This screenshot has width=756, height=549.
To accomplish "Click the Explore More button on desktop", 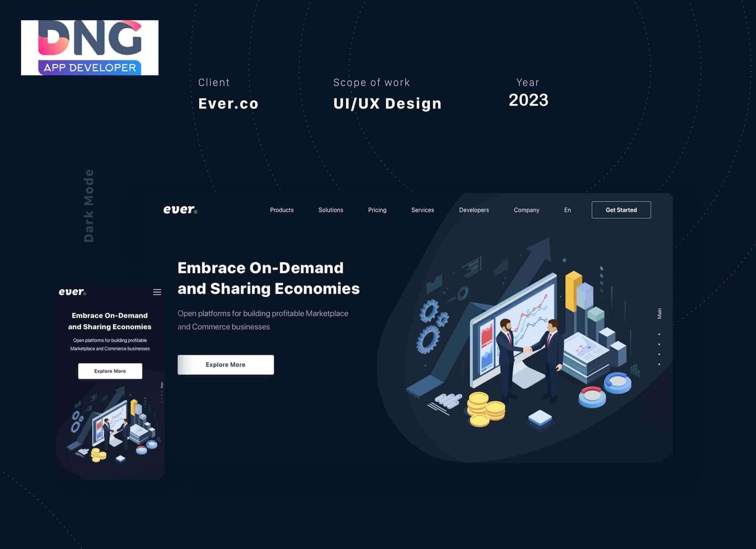I will 225,364.
